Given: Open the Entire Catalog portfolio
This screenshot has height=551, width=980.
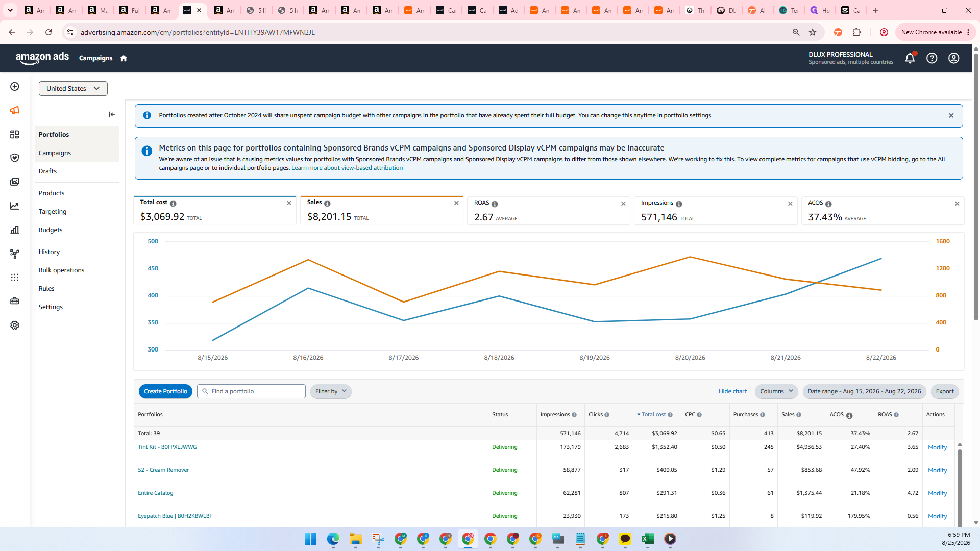Looking at the screenshot, I should click(155, 493).
